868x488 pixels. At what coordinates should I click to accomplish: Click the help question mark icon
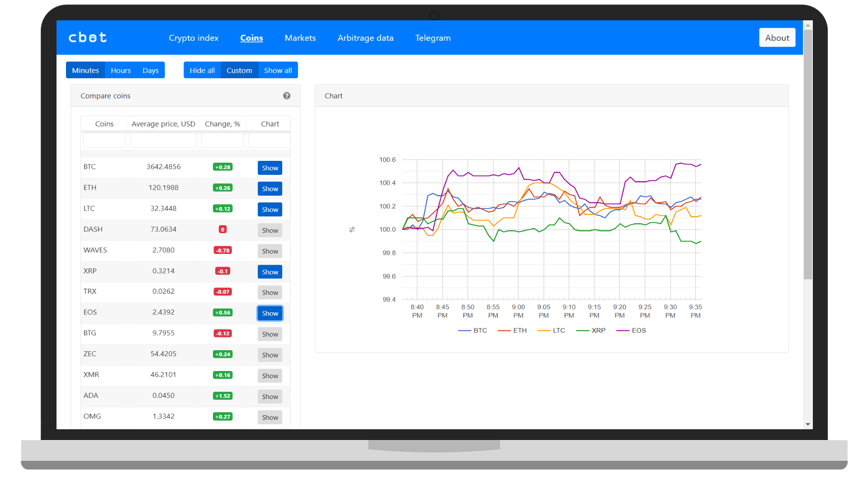click(287, 96)
